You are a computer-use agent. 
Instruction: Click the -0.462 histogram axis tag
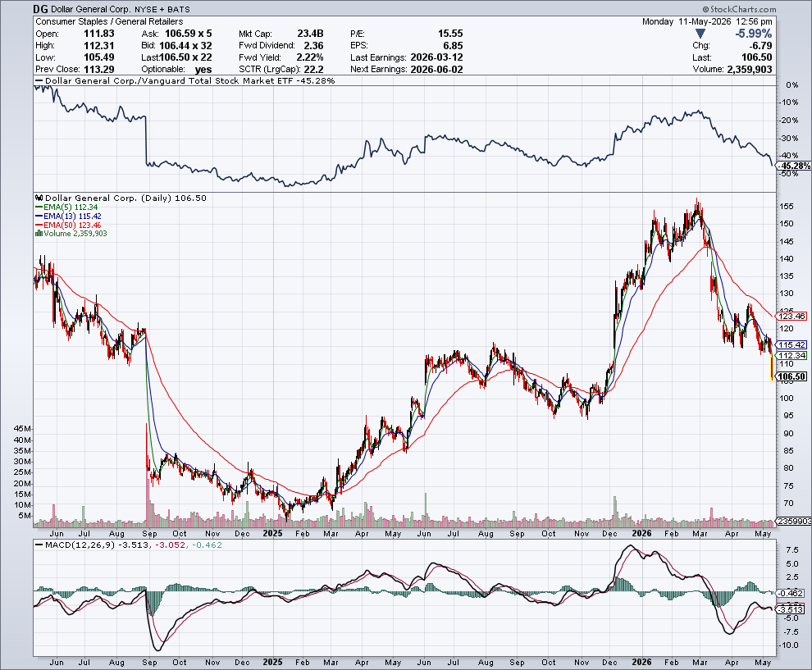pos(791,594)
